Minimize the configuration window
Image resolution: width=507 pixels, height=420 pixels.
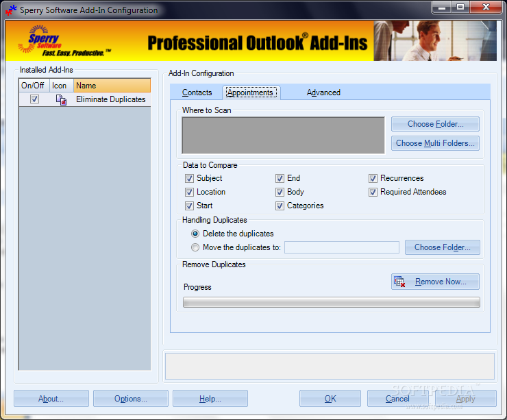click(x=442, y=7)
